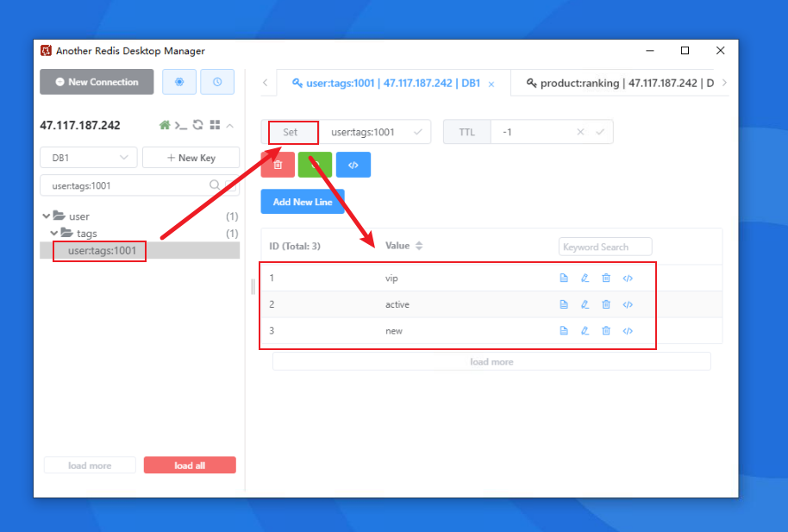Maximize the Another Redis Desktop Manager window
Screen dimensions: 788x532
tap(685, 50)
